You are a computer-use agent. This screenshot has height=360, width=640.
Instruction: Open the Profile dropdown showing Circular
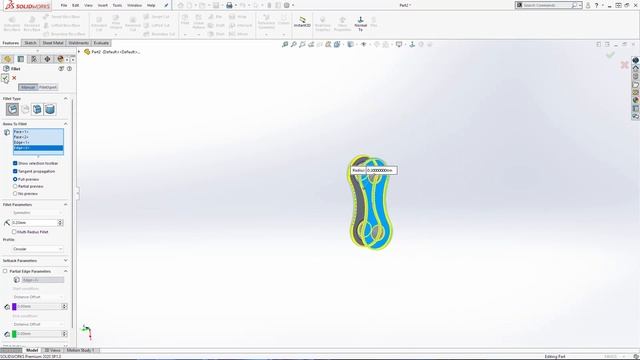coord(37,249)
